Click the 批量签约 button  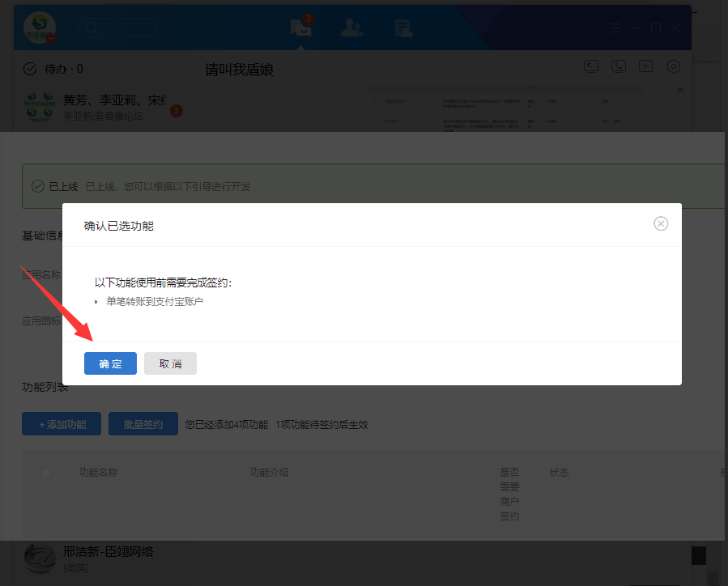click(143, 424)
